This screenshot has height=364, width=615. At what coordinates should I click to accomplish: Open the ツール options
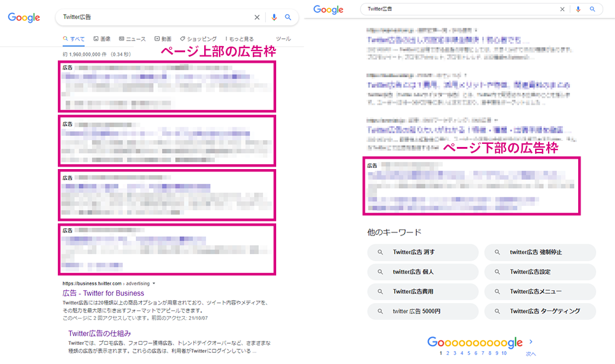pyautogui.click(x=283, y=39)
